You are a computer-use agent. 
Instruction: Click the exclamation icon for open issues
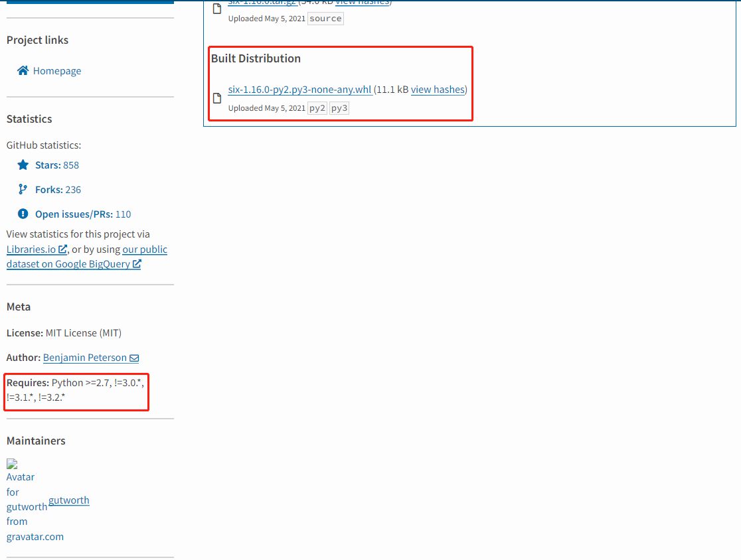tap(23, 214)
